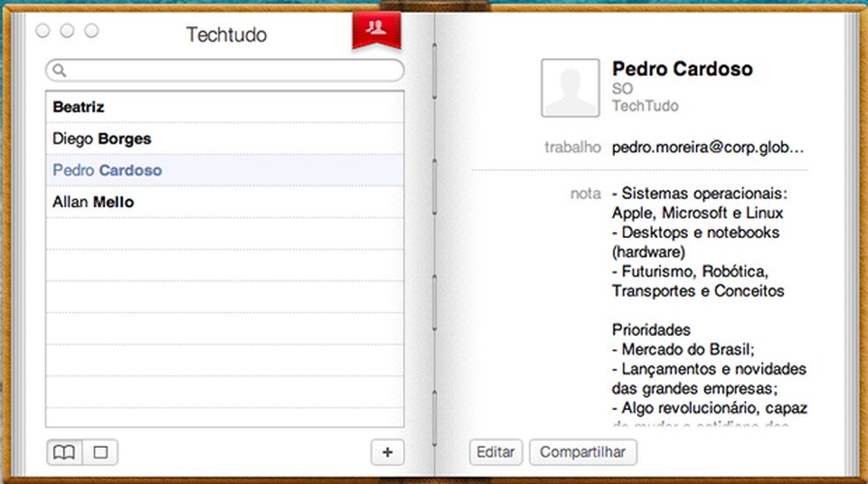
Task: Click the window zoom button
Action: coord(92,31)
